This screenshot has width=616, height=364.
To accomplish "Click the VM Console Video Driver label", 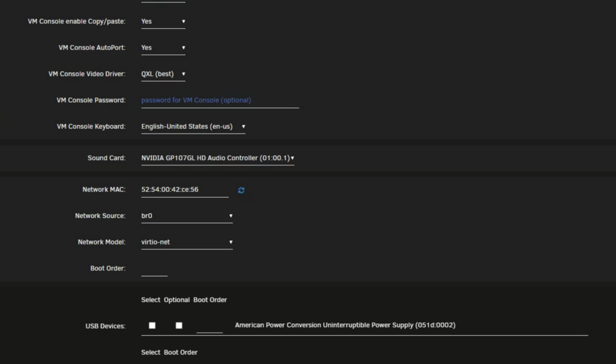I will point(87,74).
